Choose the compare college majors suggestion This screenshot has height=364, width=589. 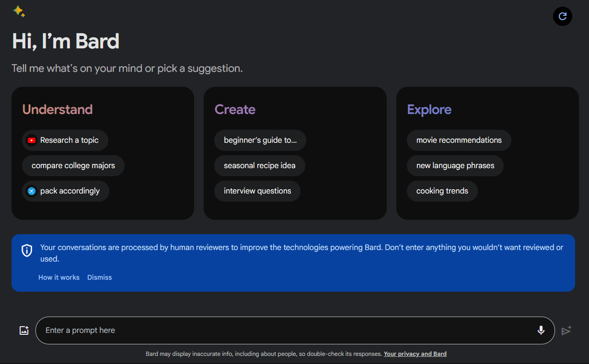(x=73, y=165)
